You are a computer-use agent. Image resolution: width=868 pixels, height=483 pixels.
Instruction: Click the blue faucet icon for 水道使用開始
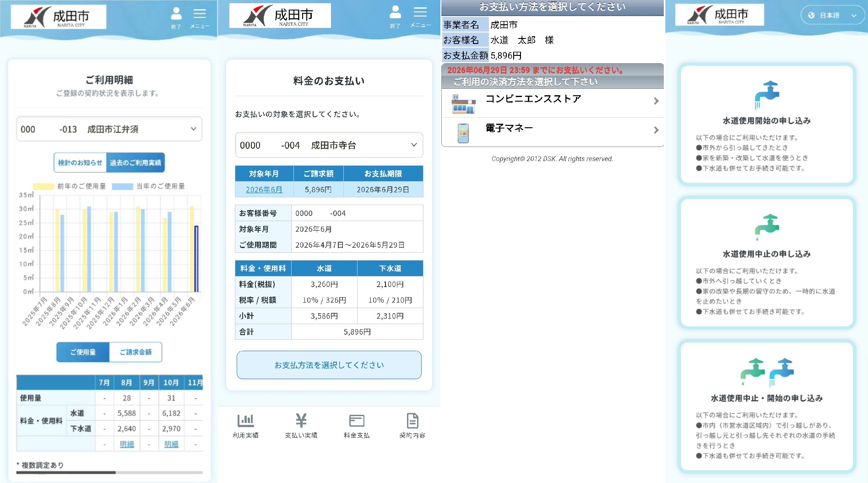coord(766,95)
